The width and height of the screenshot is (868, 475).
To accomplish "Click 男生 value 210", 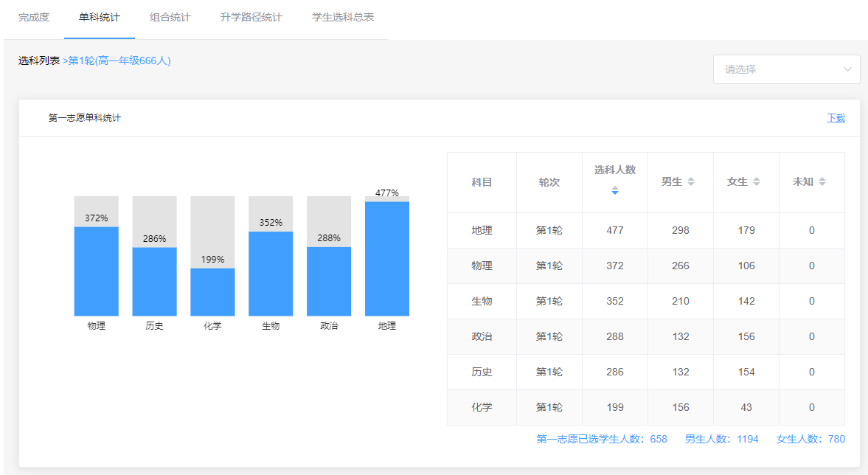I will pos(681,301).
